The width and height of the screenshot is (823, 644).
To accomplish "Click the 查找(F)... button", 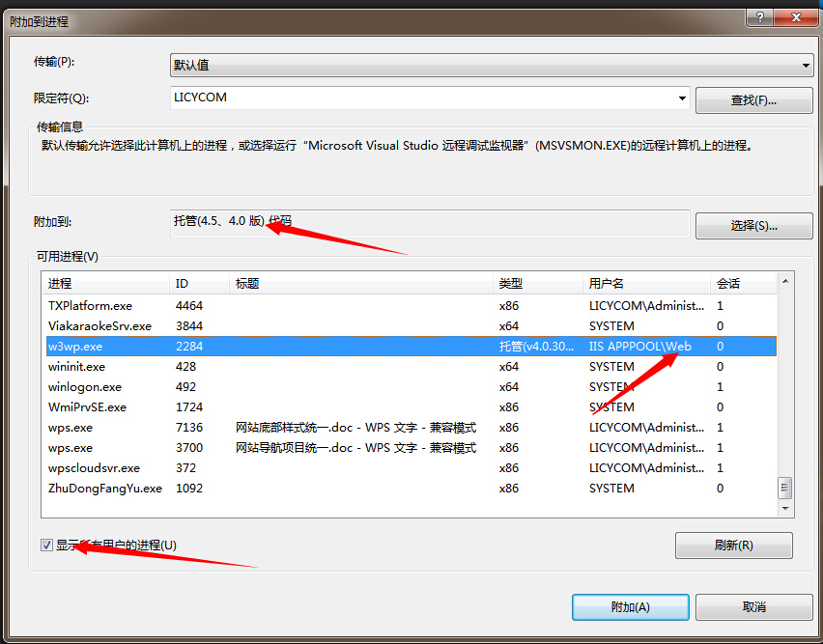I will 753,100.
